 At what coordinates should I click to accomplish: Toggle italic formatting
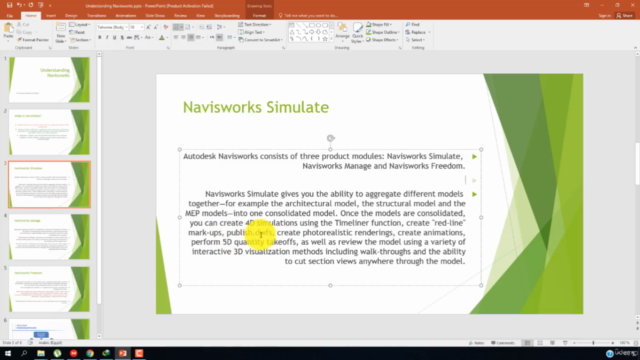[x=107, y=38]
